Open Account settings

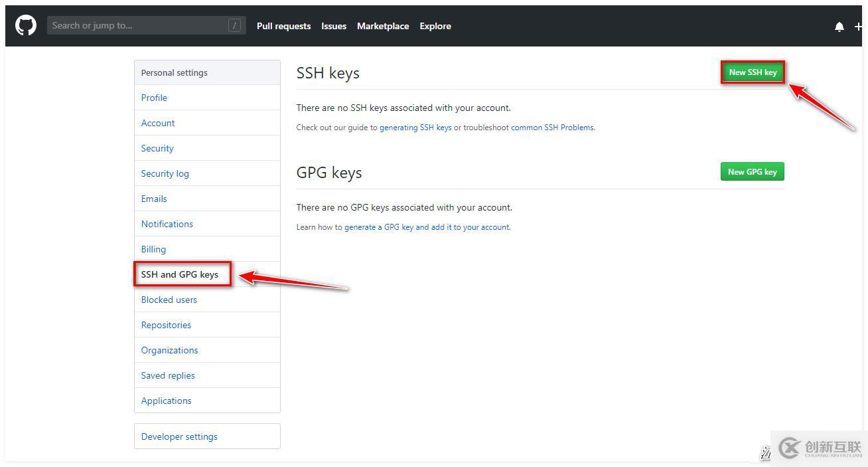(x=207, y=123)
